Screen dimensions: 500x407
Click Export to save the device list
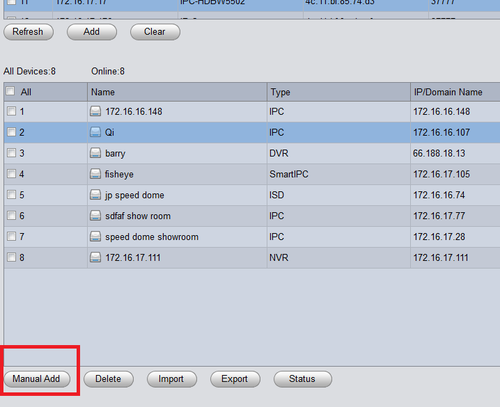tap(235, 379)
